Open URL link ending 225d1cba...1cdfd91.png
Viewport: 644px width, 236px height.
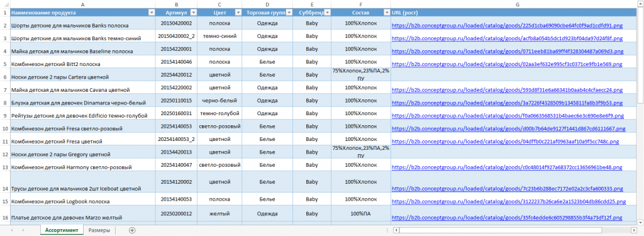coord(508,25)
